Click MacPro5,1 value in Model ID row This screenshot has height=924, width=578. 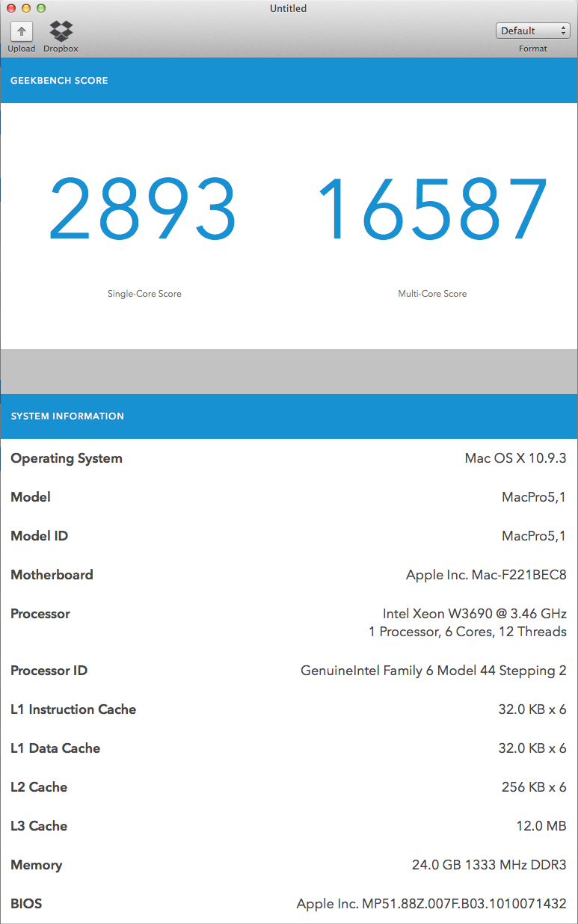tap(534, 536)
